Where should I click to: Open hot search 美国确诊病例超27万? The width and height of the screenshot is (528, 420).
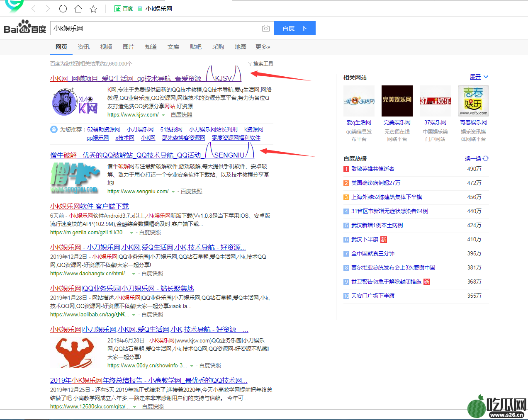click(376, 183)
